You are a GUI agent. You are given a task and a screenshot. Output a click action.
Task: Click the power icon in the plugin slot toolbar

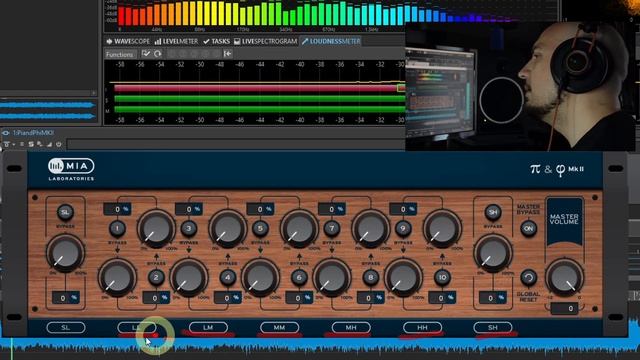59,144
